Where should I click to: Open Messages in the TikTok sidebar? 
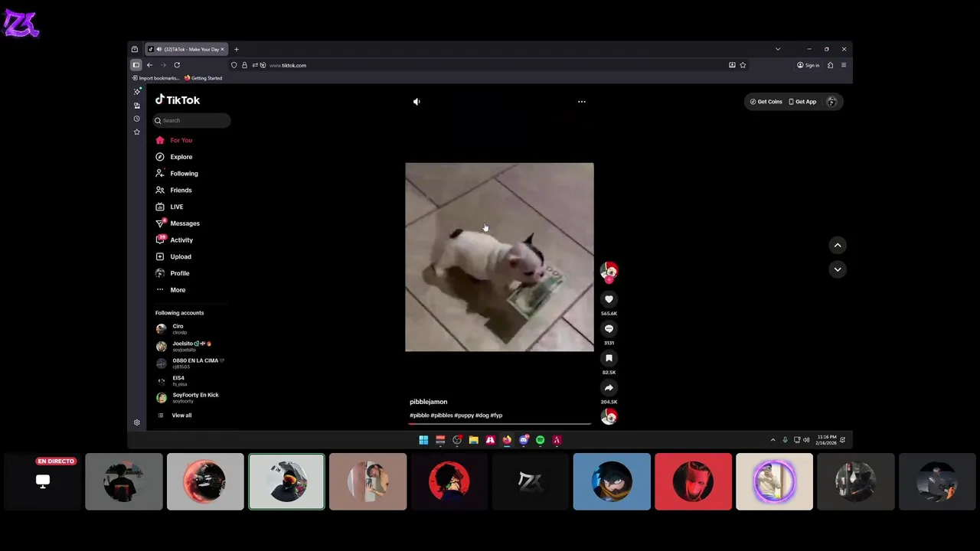(x=178, y=223)
